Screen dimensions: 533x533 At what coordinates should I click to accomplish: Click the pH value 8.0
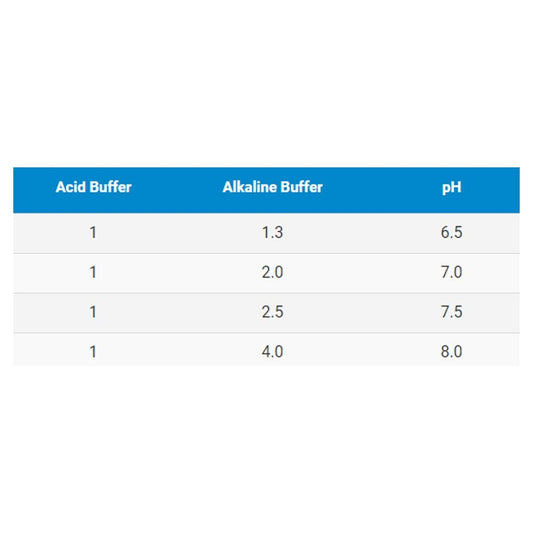coord(451,351)
